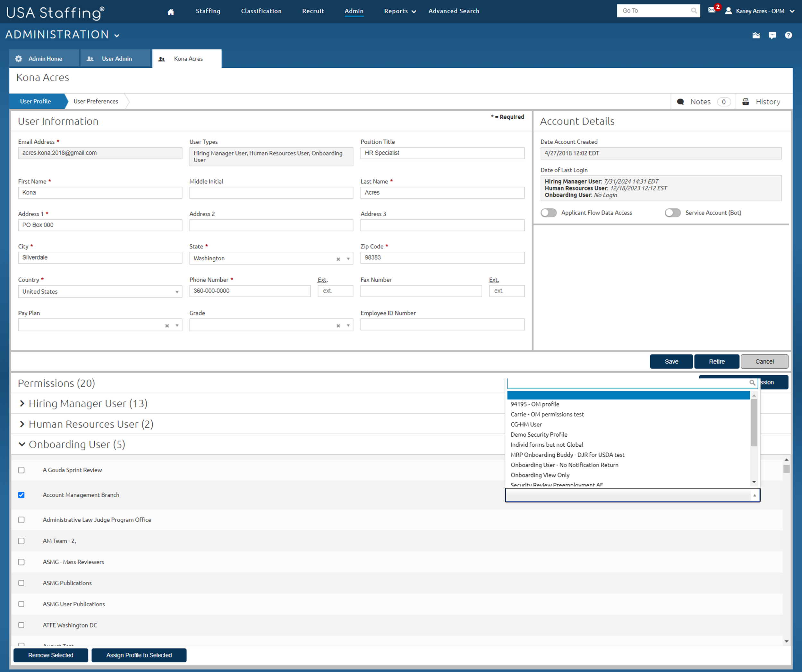Click the Go To search magnifier icon
Image resolution: width=802 pixels, height=672 pixels.
point(694,11)
